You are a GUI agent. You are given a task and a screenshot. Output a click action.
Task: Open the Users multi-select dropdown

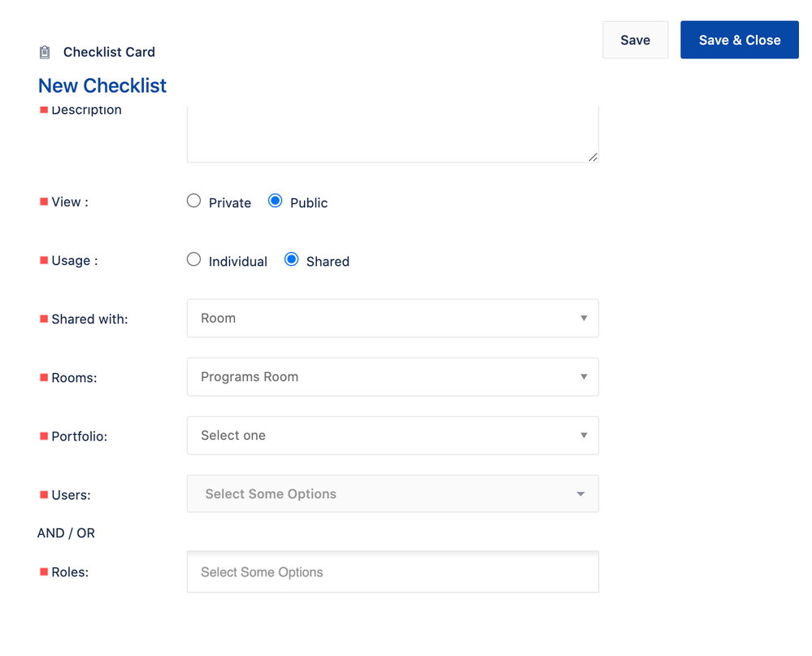pyautogui.click(x=392, y=494)
